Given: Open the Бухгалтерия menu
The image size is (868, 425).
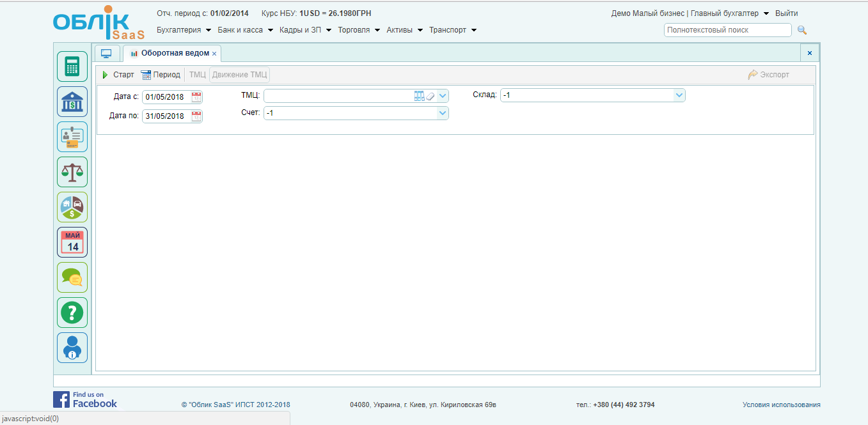Looking at the screenshot, I should click(184, 30).
